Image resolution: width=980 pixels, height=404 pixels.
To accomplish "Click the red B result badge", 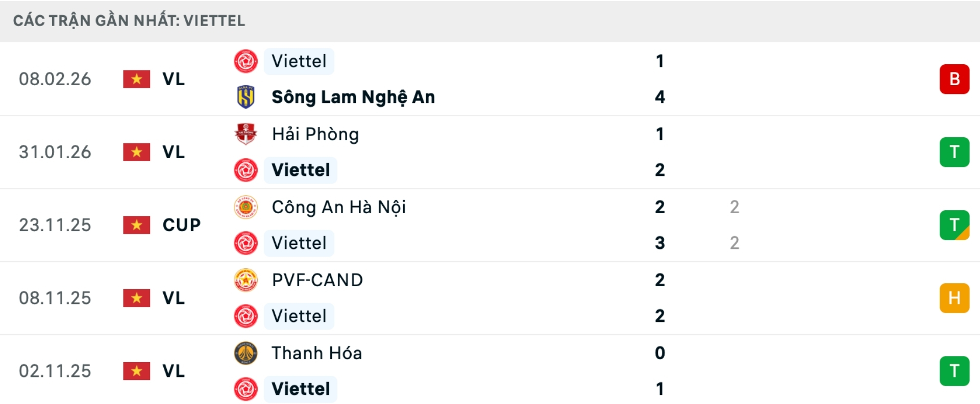I will (x=954, y=79).
